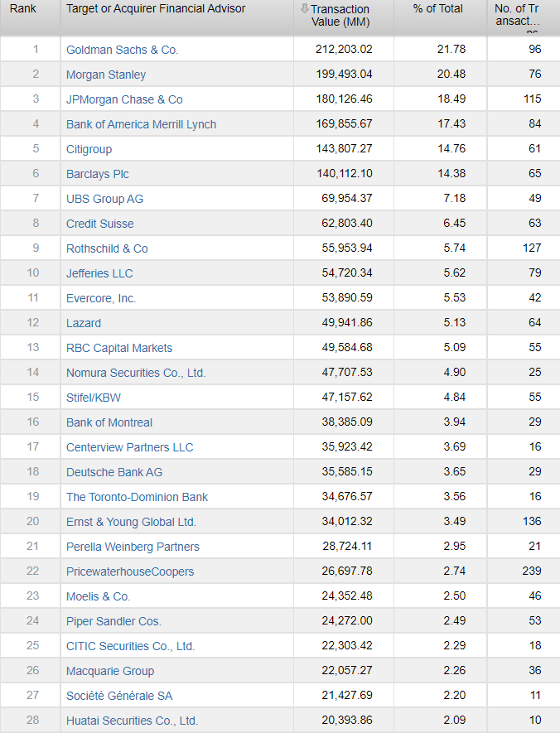Click the sort arrow beside Transaction Value
560x733 pixels.
[x=305, y=9]
